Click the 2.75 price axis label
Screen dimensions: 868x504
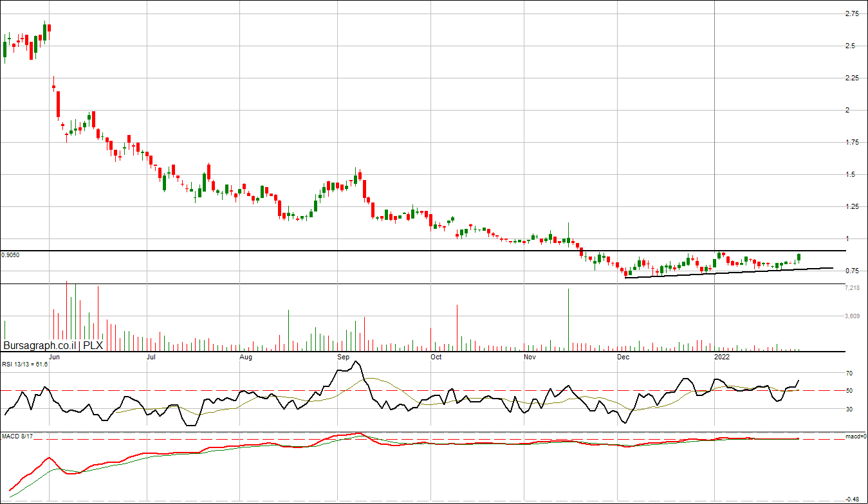pos(851,14)
